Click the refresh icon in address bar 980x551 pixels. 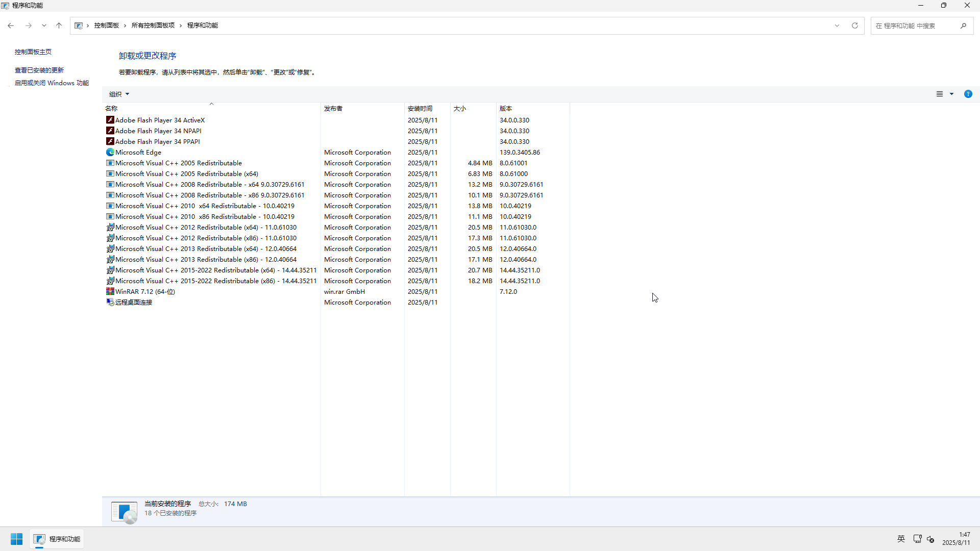click(x=855, y=26)
